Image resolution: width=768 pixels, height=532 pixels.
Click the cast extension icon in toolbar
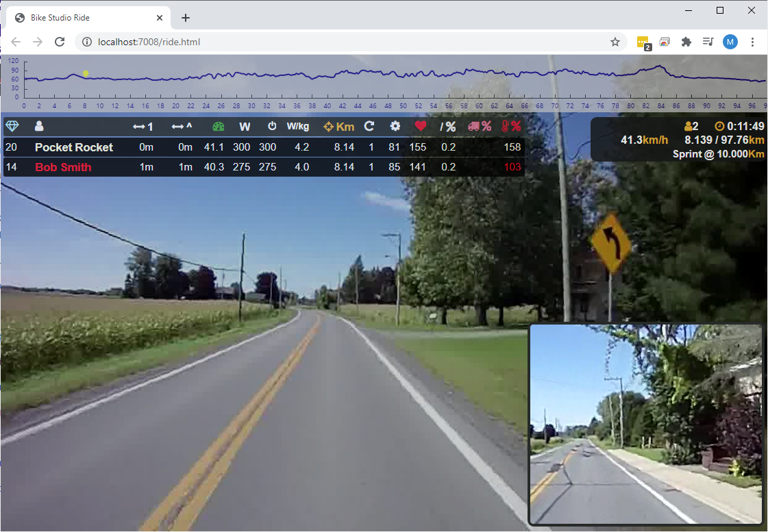(x=665, y=42)
